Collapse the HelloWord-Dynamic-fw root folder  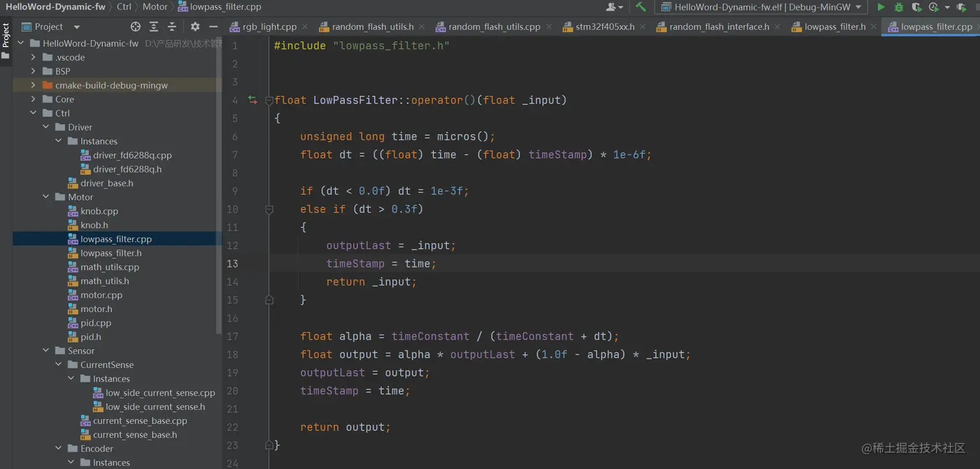21,43
